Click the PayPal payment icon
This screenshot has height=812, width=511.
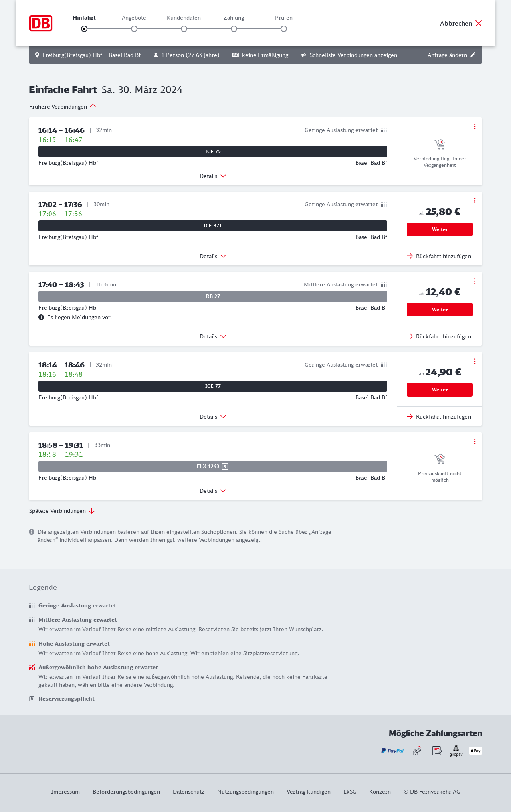point(392,751)
